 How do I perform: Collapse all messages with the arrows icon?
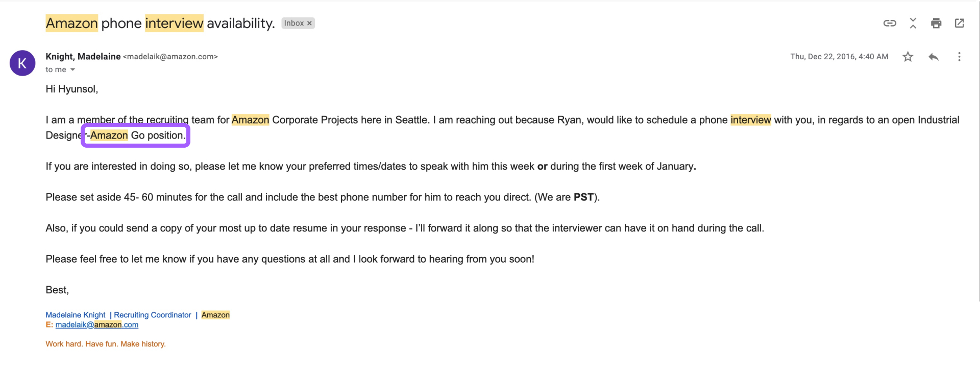(913, 23)
